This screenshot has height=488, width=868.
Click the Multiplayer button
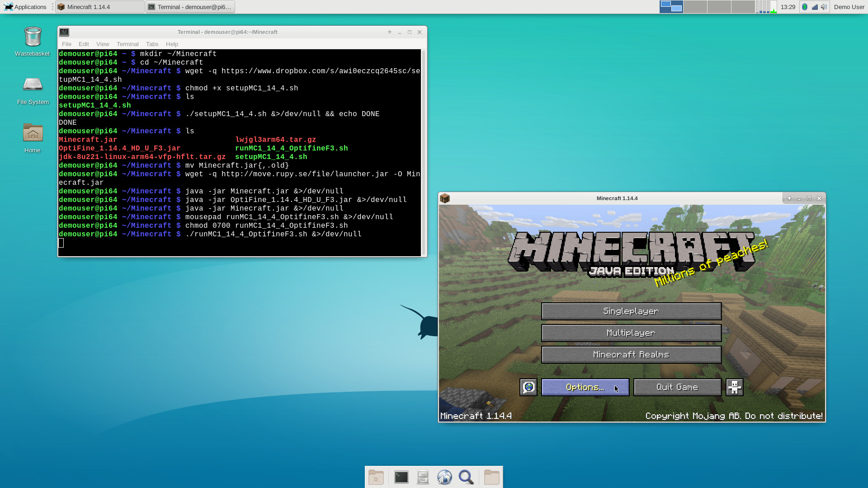point(631,333)
